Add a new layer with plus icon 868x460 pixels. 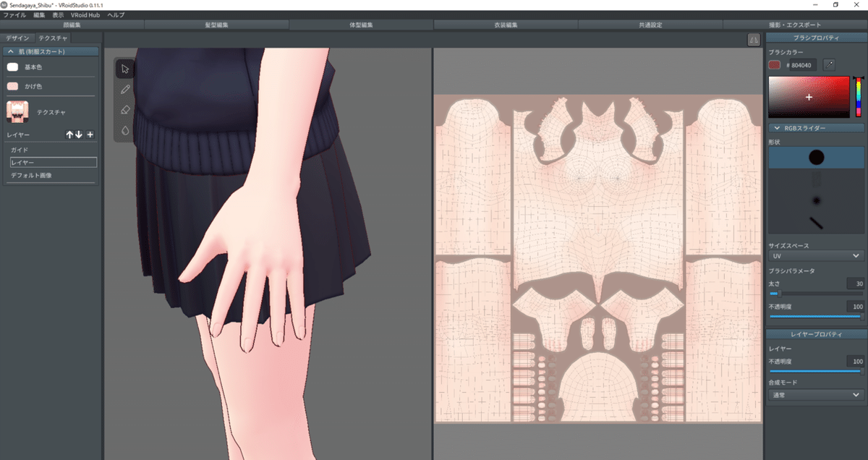tap(90, 135)
